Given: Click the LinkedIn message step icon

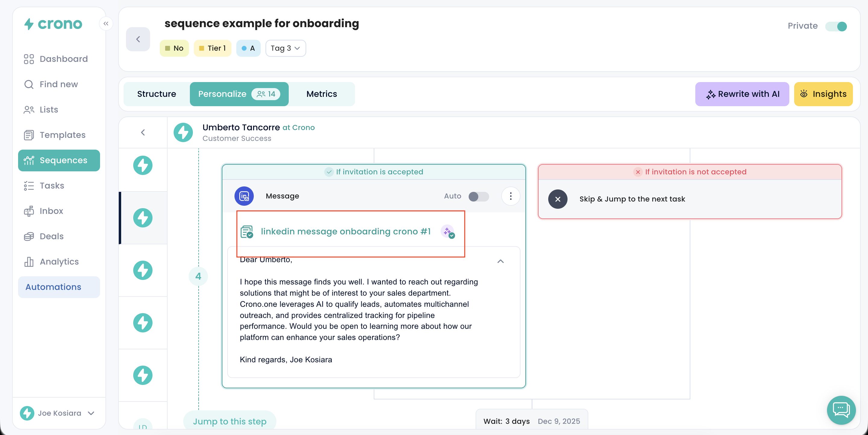Looking at the screenshot, I should point(244,196).
